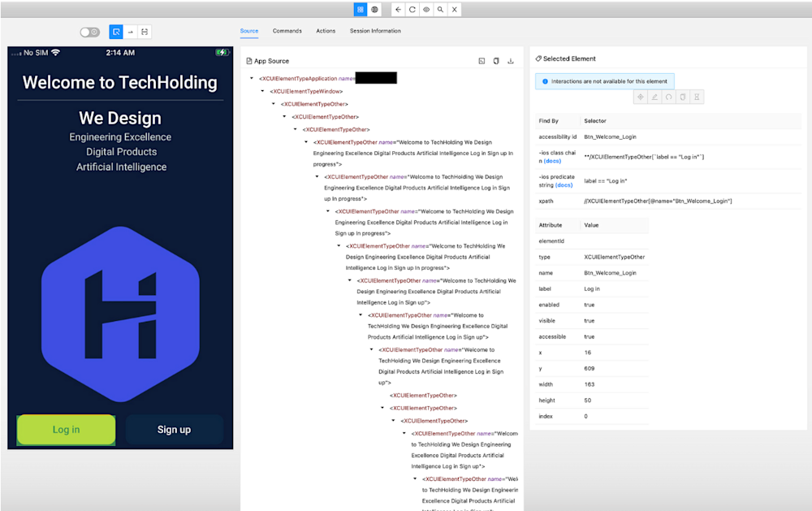Tap the Sign up button on device
812x511 pixels.
pos(174,430)
